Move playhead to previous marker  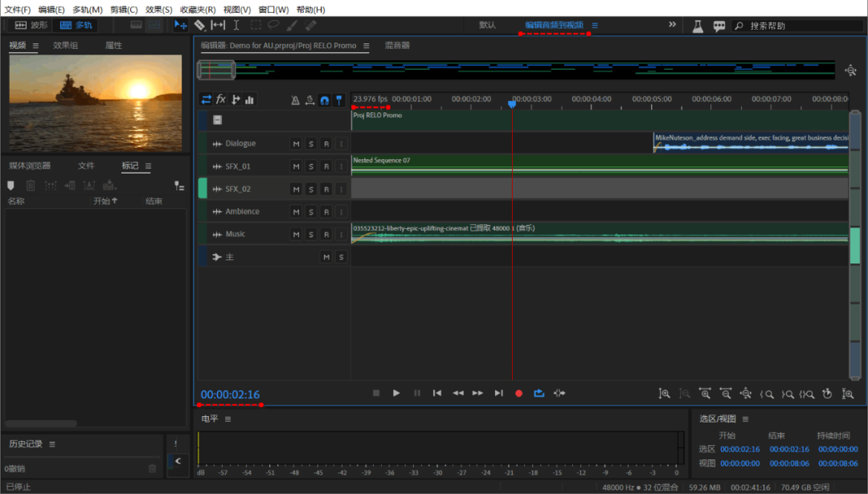tap(437, 393)
